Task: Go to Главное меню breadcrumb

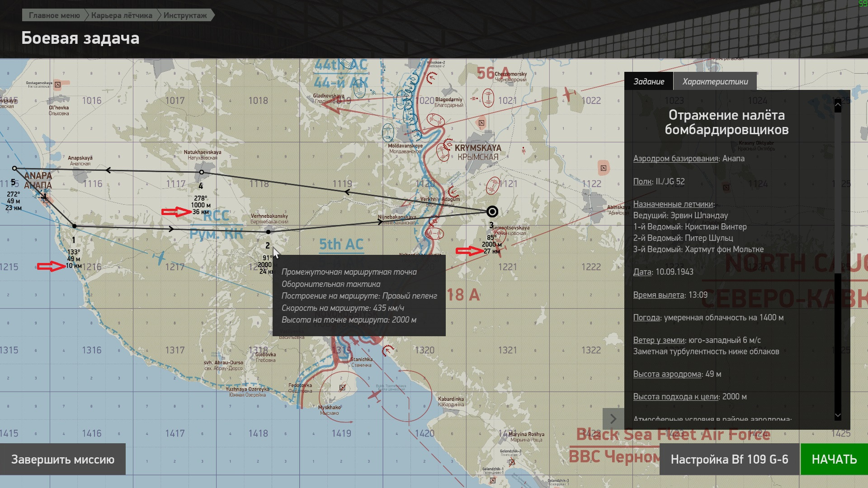Action: [54, 15]
